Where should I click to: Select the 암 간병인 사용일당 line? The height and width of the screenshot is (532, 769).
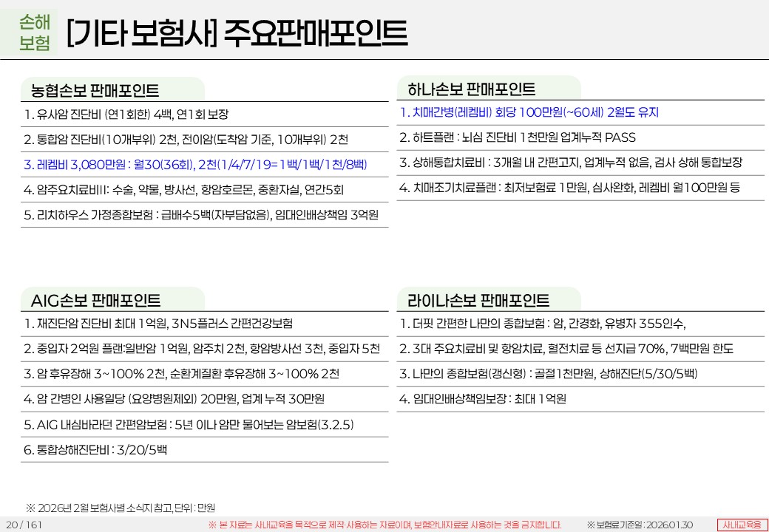[174, 399]
